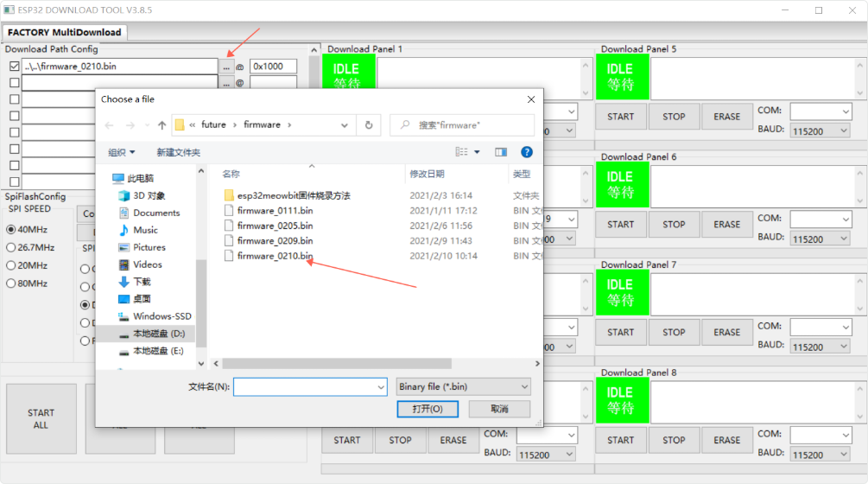Click Panel 6 STOP button
This screenshot has height=484, width=868.
(x=674, y=224)
